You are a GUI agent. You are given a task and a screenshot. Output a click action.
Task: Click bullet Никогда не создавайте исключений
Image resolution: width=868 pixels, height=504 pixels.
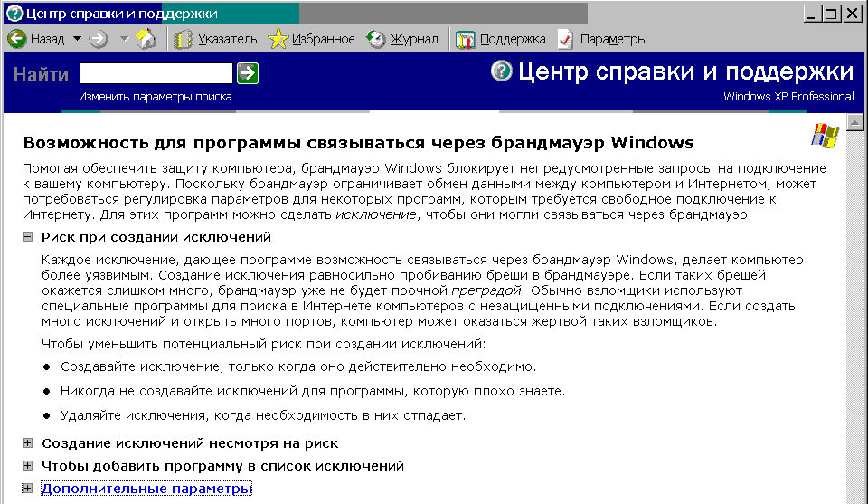point(313,391)
